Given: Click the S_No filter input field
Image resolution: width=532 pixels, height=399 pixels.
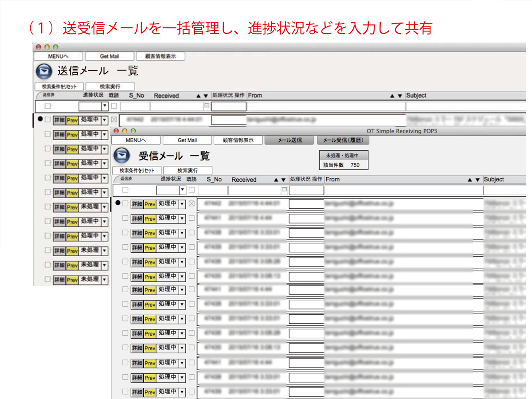Looking at the screenshot, I should [x=212, y=190].
